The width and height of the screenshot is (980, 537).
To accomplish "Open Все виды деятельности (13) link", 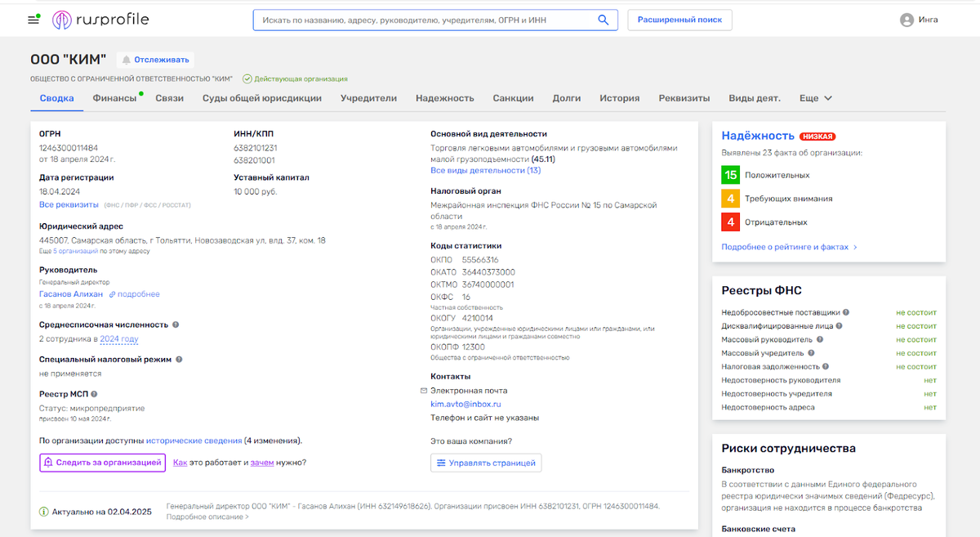I will pyautogui.click(x=486, y=170).
